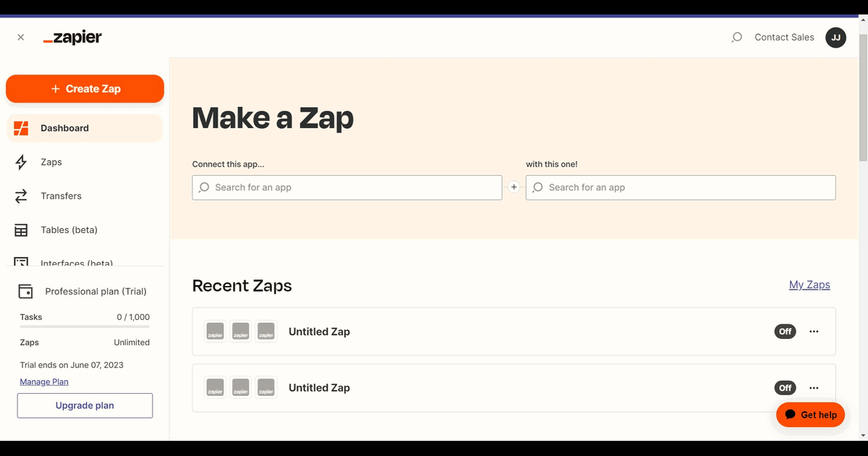
Task: Toggle the Off switch on first Untitled Zap
Action: [x=785, y=332]
